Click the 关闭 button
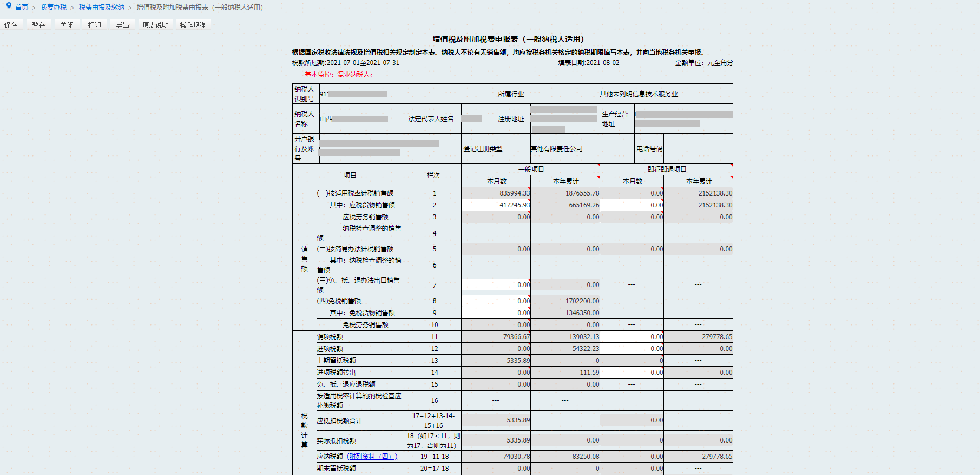 coord(67,25)
